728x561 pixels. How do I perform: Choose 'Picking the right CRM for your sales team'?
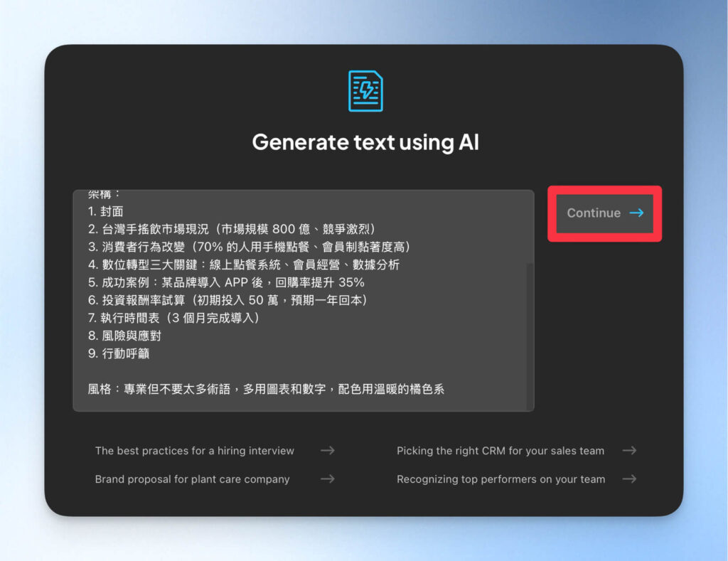pyautogui.click(x=500, y=450)
